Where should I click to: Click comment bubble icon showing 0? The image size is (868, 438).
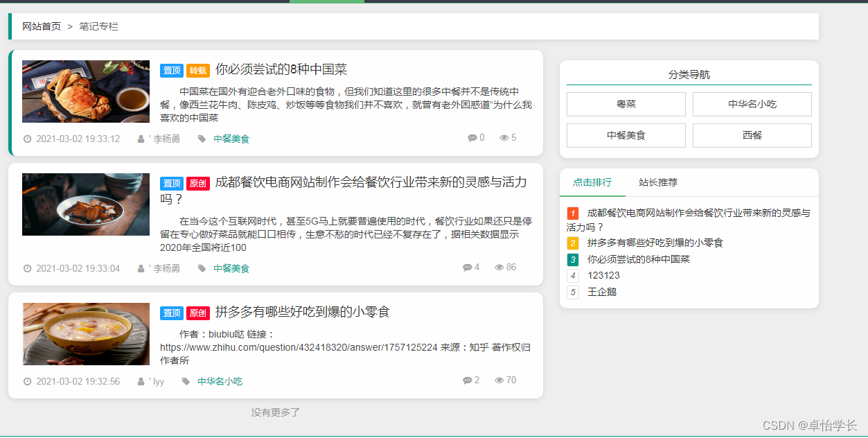pyautogui.click(x=472, y=138)
